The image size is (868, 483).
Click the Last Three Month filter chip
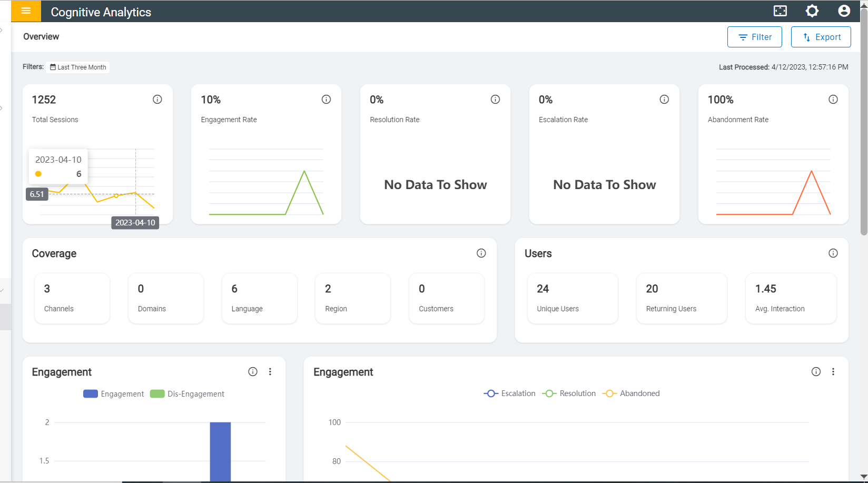pos(78,67)
